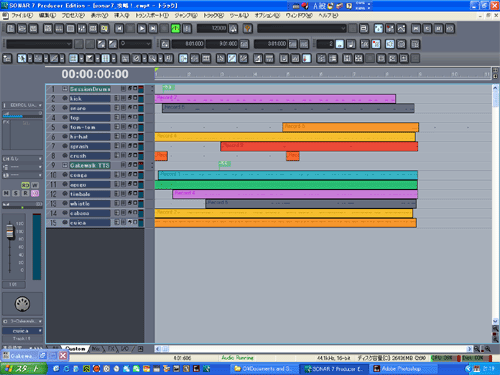Toggle the M mute button in the inspector
This screenshot has width=500, height=375.
(6, 193)
